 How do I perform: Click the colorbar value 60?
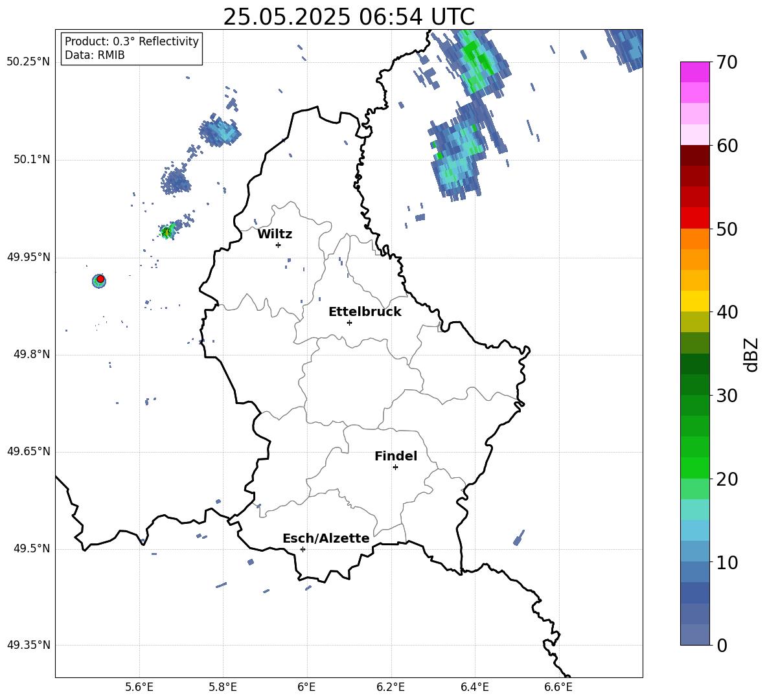727,146
